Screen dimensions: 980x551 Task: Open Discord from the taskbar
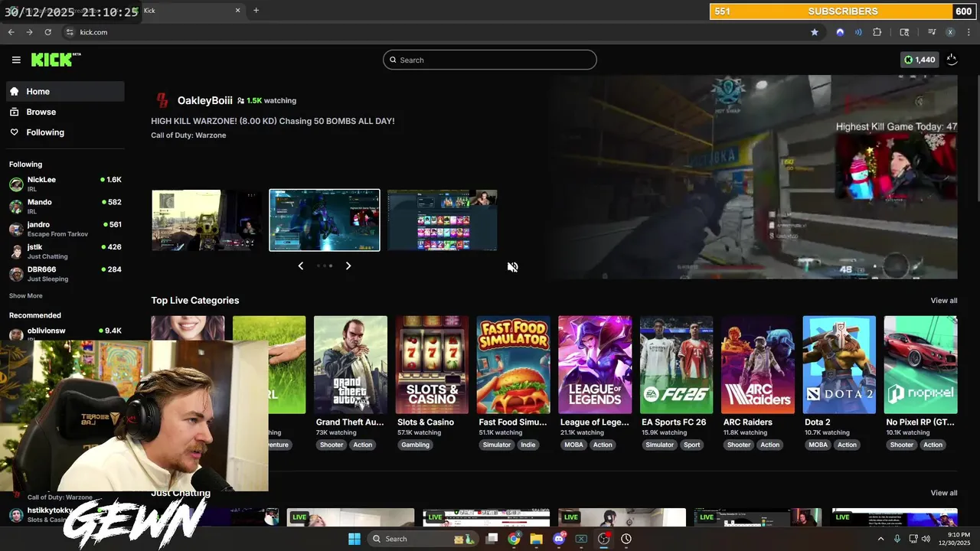click(x=559, y=539)
